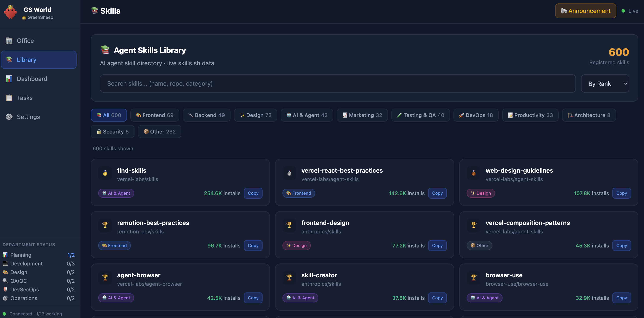The width and height of the screenshot is (644, 318).
Task: Click the building icon beside Office
Action: click(x=9, y=41)
